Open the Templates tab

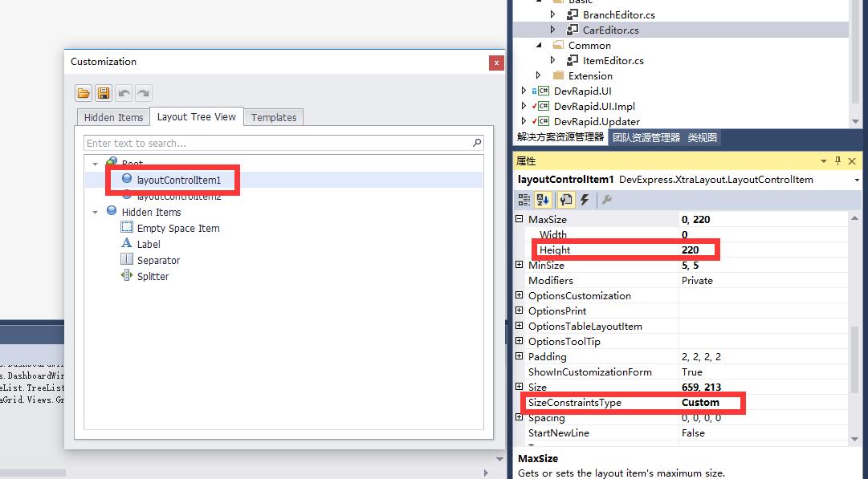tap(274, 117)
